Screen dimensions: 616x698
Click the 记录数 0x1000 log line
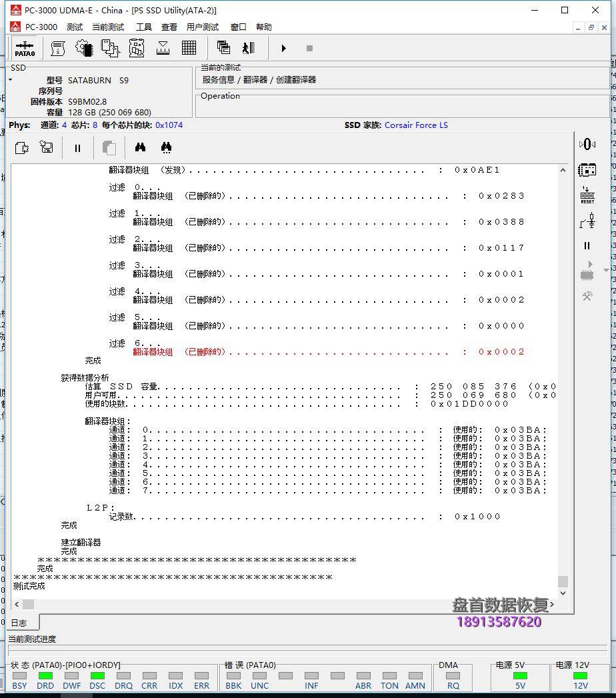tap(305, 517)
